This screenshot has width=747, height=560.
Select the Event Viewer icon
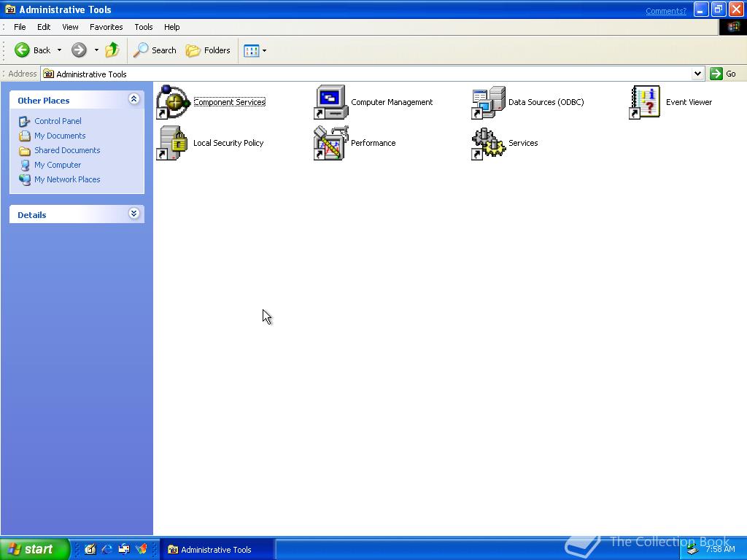click(x=645, y=102)
